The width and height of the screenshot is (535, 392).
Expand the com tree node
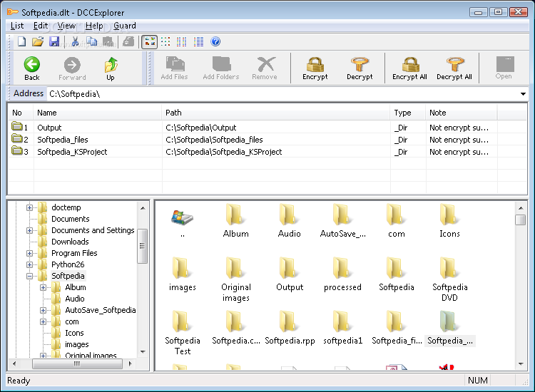point(44,321)
